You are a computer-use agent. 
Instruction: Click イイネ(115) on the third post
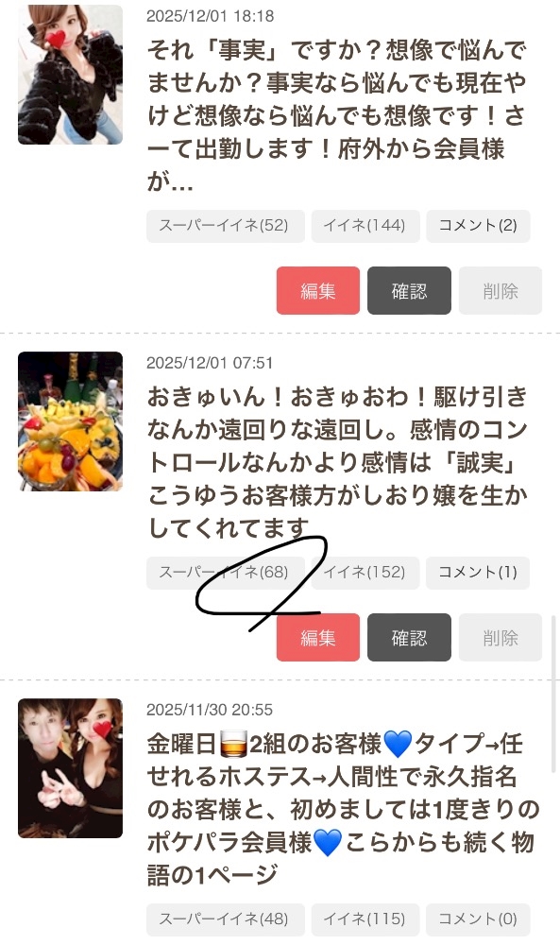pyautogui.click(x=365, y=919)
